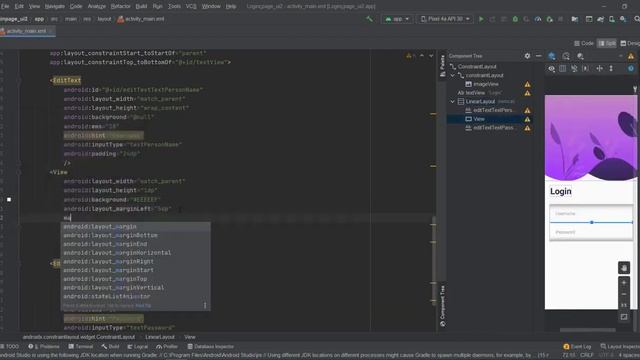This screenshot has width=640, height=360.
Task: Toggle View Options eye icon
Action: (x=551, y=69)
